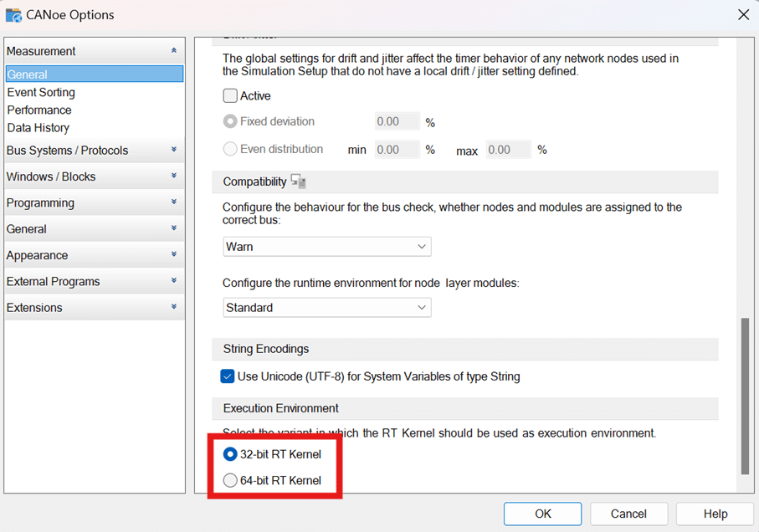Select the 64-bit RT Kernel option

click(230, 480)
